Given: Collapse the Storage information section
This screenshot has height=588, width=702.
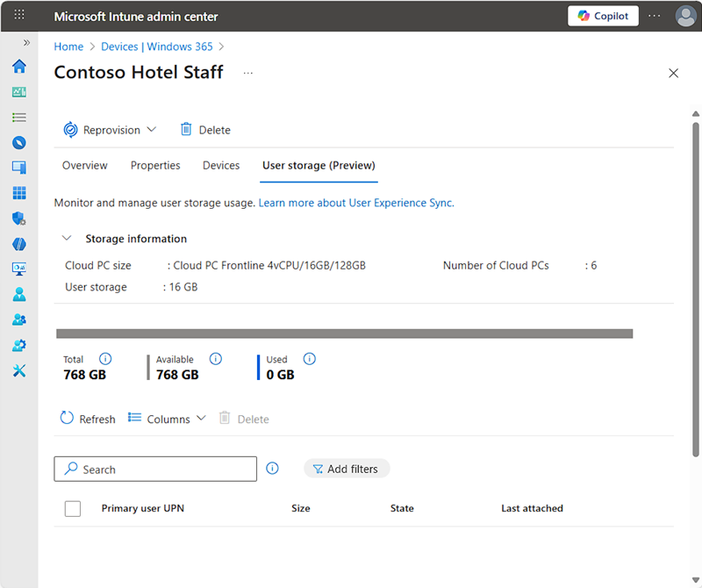Looking at the screenshot, I should (67, 238).
